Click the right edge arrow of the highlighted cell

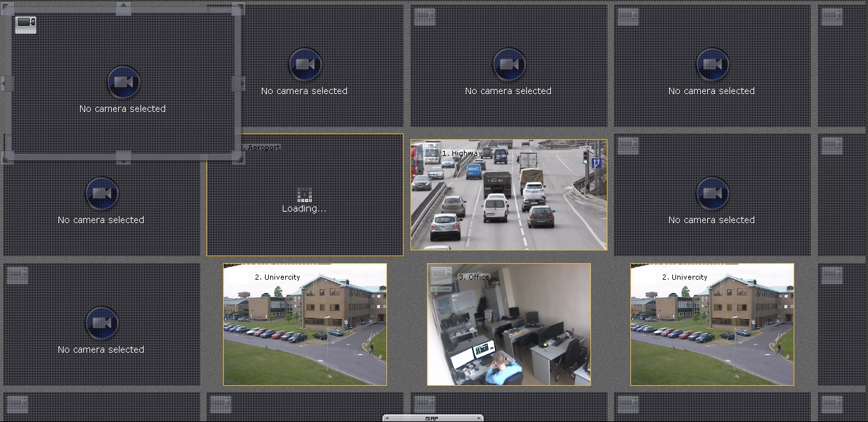pos(238,83)
